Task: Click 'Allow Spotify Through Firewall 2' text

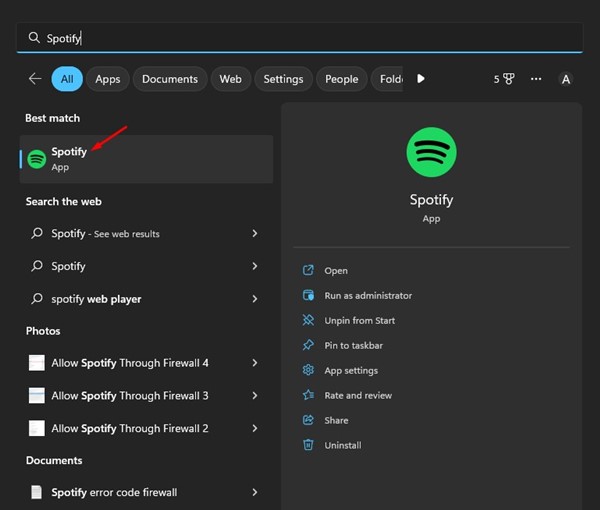Action: click(130, 429)
